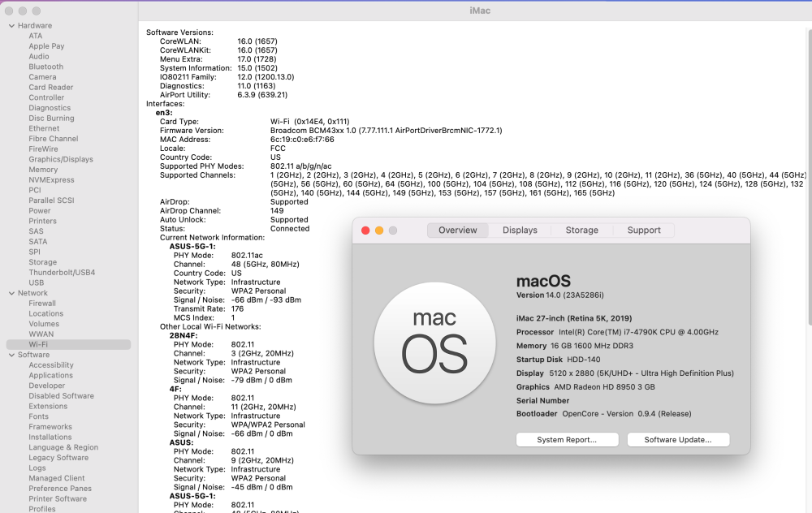The width and height of the screenshot is (812, 513).
Task: Click the large macOS logo image
Action: [434, 343]
